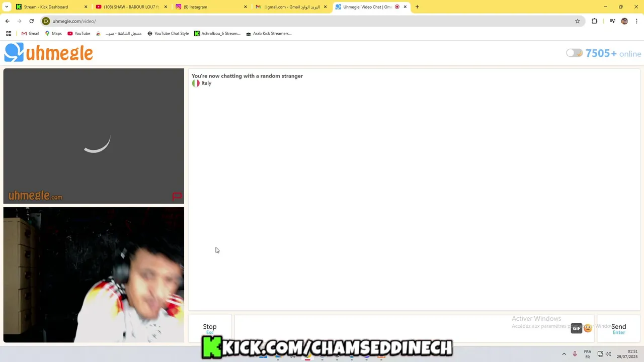This screenshot has width=644, height=362.
Task: Open the Arab Kick Streamers bookmark
Action: [269, 34]
